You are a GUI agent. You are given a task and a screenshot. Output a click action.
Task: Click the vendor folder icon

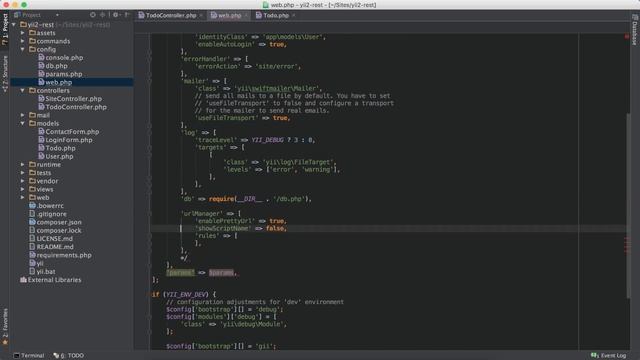32,181
